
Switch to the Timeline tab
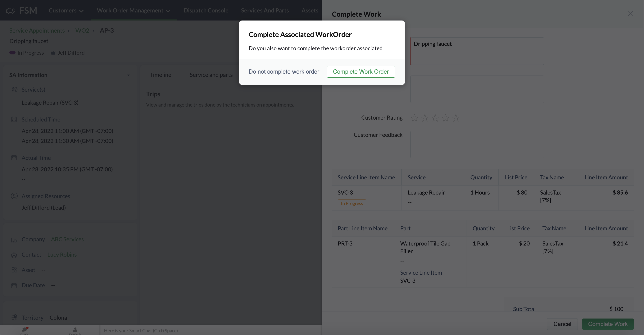[160, 75]
